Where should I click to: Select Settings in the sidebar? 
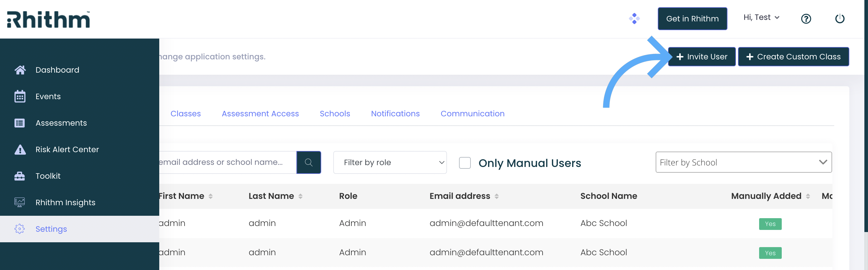(80, 229)
